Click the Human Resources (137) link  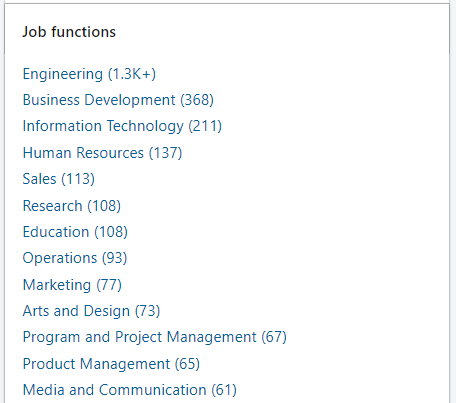point(102,153)
